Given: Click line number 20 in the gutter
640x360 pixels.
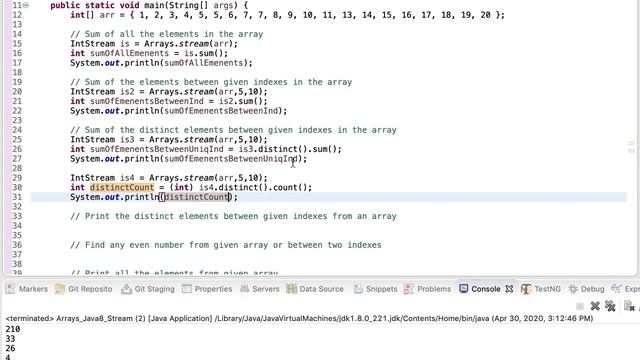Looking at the screenshot, I should (17, 92).
